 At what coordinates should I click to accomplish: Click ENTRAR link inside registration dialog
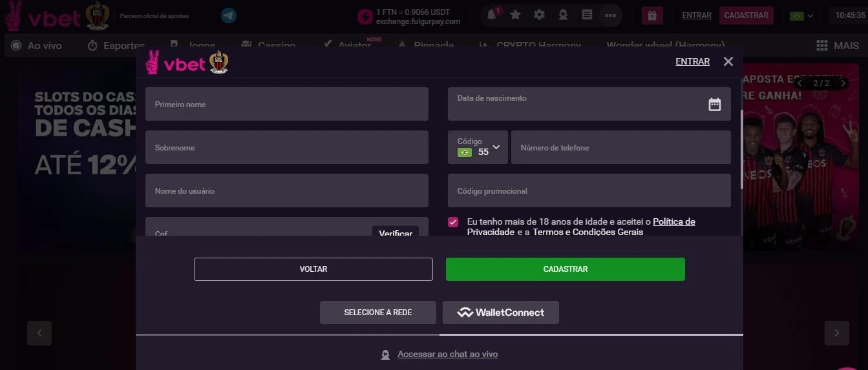tap(692, 61)
